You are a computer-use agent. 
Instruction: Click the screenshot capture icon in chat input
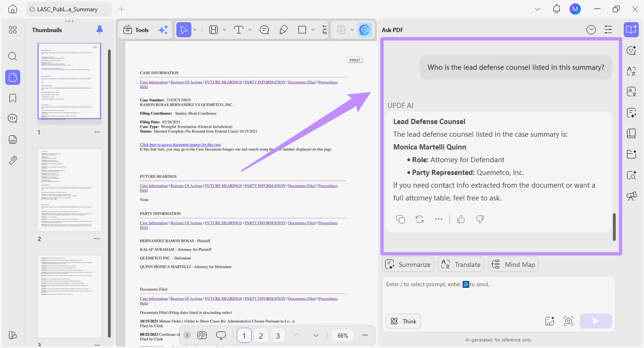pyautogui.click(x=569, y=321)
